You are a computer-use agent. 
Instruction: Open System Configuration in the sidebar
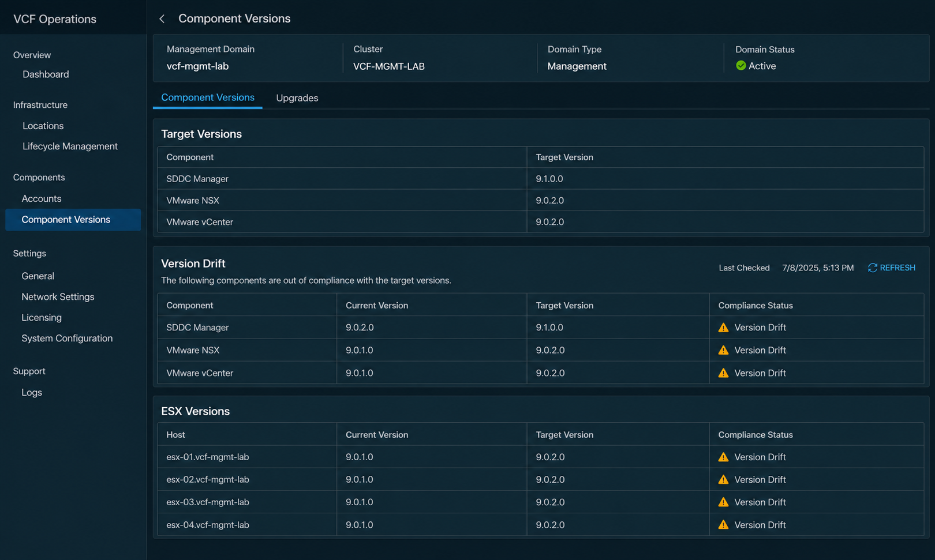[67, 339]
